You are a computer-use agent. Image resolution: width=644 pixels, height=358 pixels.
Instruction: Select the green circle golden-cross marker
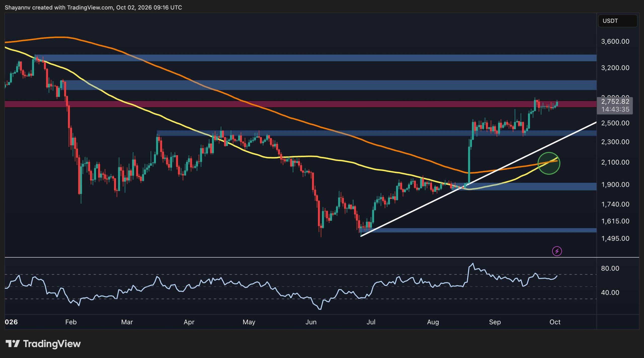click(549, 163)
